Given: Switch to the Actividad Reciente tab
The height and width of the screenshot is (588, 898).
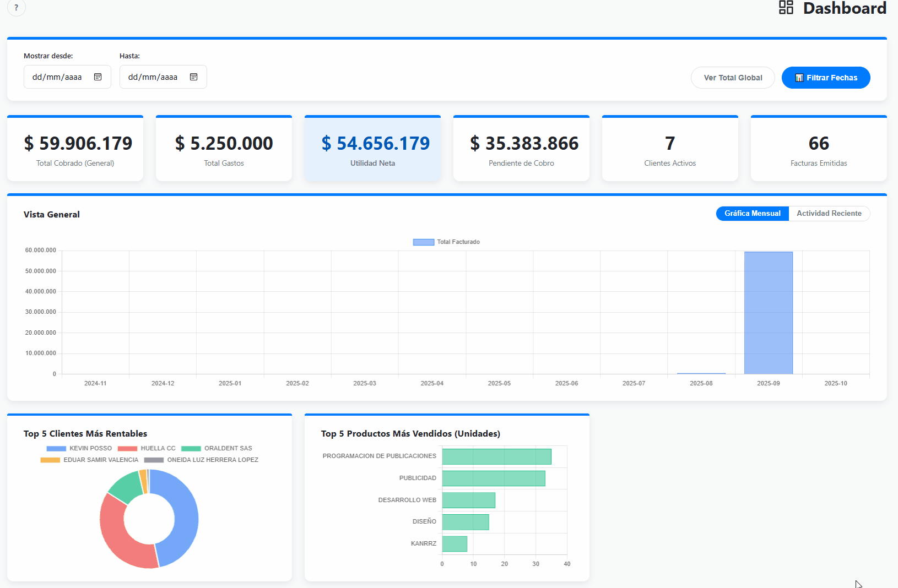Looking at the screenshot, I should [x=829, y=213].
